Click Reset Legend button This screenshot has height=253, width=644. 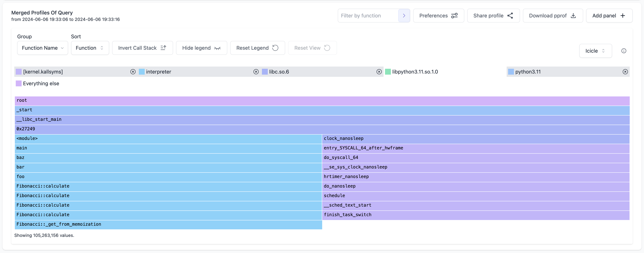coord(257,48)
